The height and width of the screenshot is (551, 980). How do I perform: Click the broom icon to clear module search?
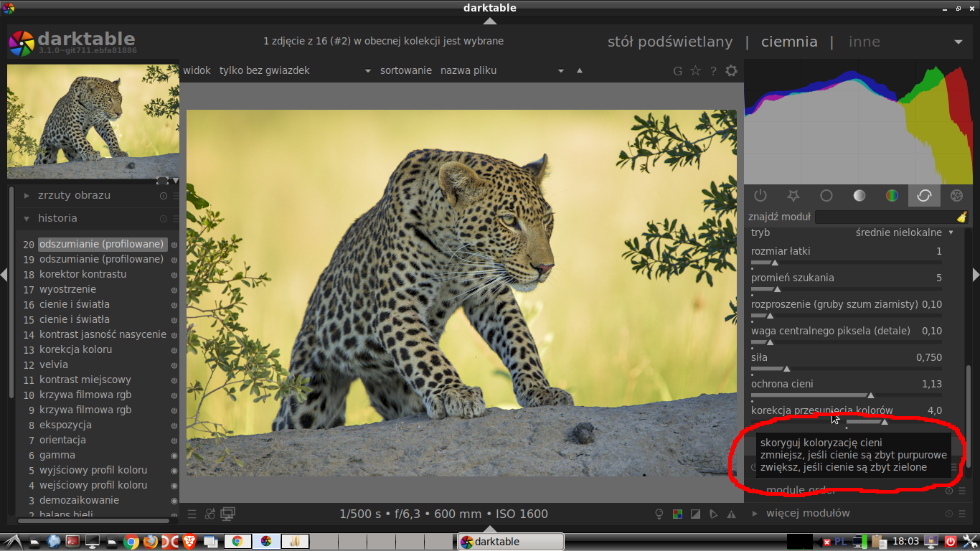pyautogui.click(x=961, y=217)
